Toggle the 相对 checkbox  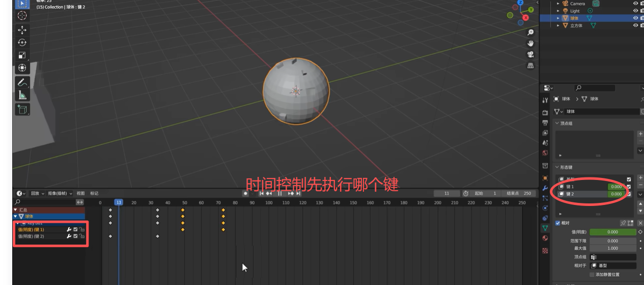point(558,223)
